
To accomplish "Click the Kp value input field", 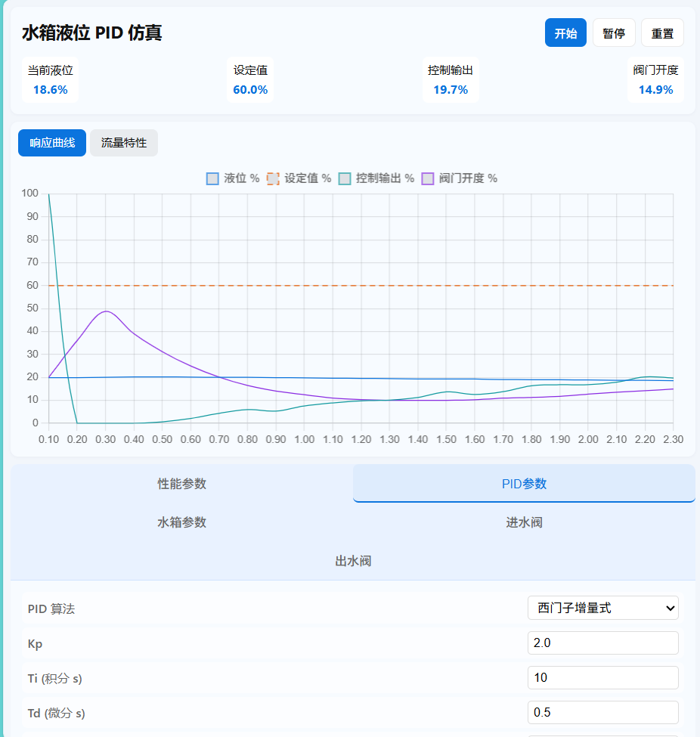I will 602,643.
